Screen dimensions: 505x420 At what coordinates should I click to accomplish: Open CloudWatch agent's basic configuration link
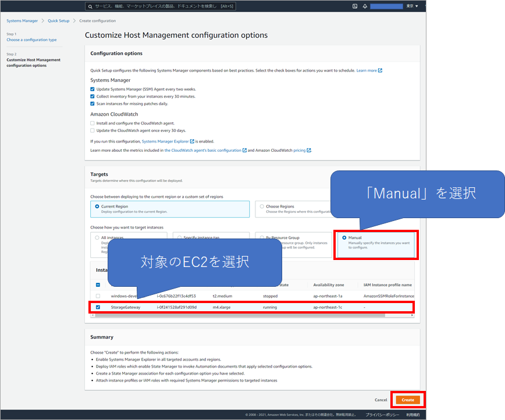pyautogui.click(x=203, y=151)
